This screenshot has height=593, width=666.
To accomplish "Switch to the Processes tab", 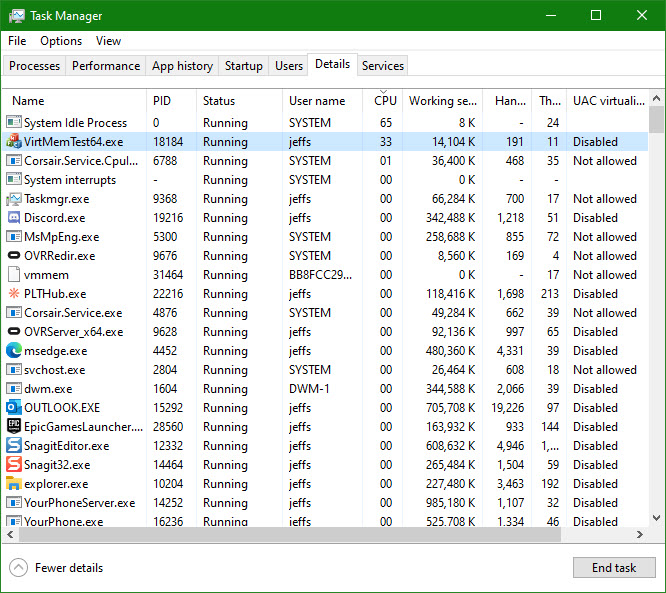I will (x=34, y=66).
